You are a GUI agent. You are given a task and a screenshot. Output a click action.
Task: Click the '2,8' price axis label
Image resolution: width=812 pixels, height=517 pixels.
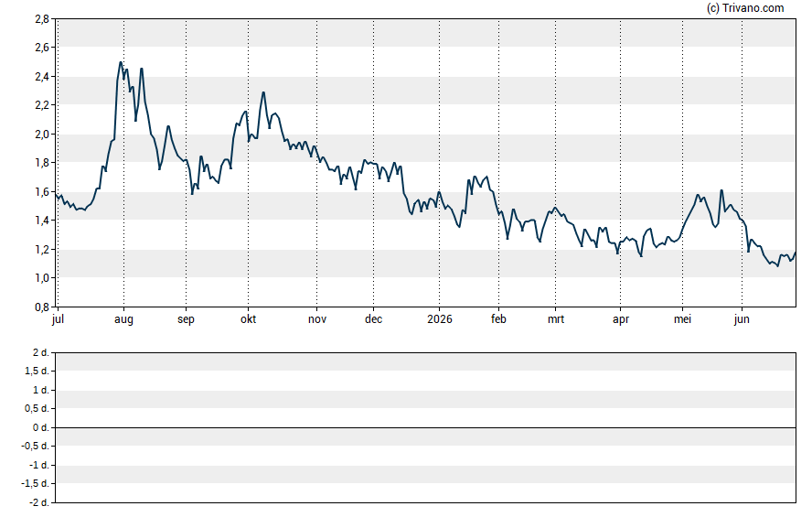[x=42, y=19]
